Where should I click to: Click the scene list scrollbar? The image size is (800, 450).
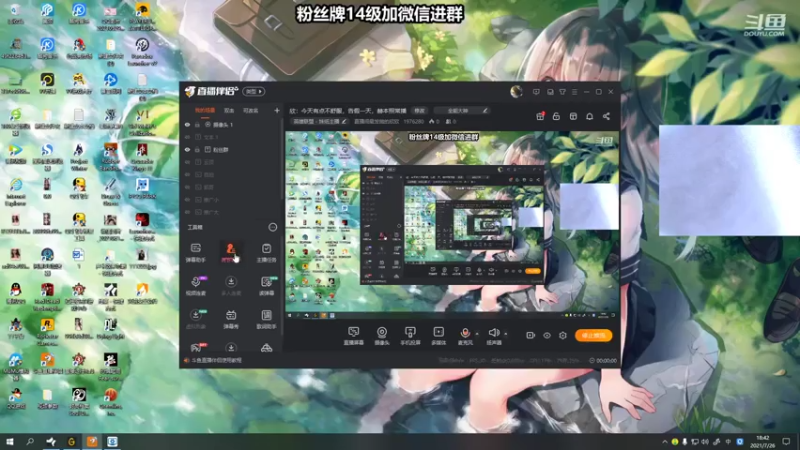tap(281, 158)
